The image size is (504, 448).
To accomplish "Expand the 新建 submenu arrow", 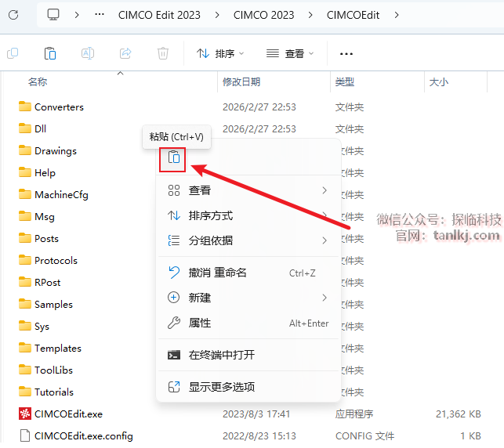I will (x=325, y=298).
